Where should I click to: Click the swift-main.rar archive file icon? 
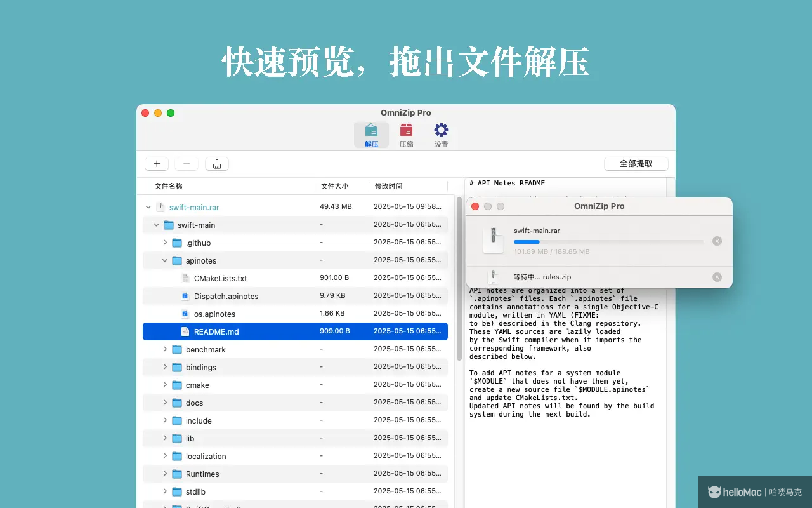[x=160, y=207]
